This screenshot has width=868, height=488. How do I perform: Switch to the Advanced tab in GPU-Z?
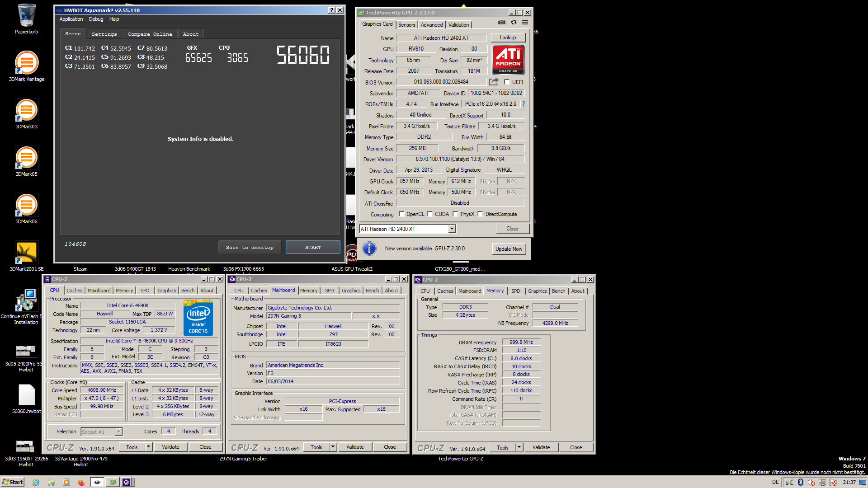point(432,25)
